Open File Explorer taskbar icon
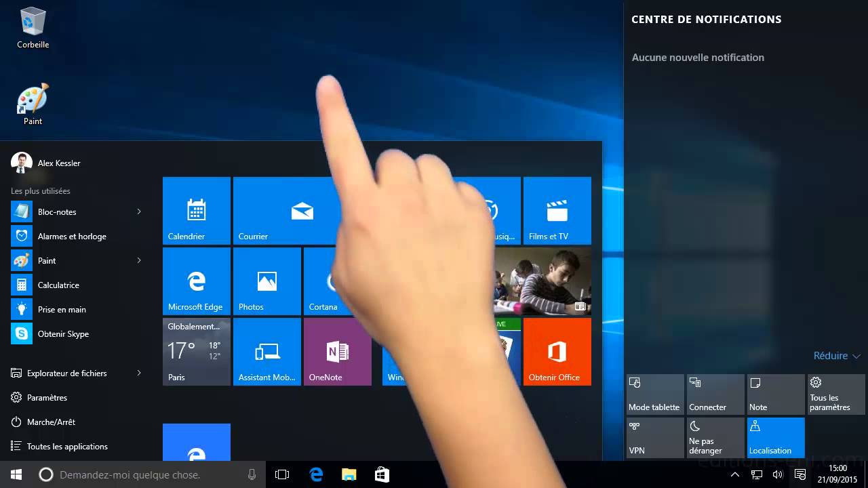The width and height of the screenshot is (868, 488). (349, 474)
